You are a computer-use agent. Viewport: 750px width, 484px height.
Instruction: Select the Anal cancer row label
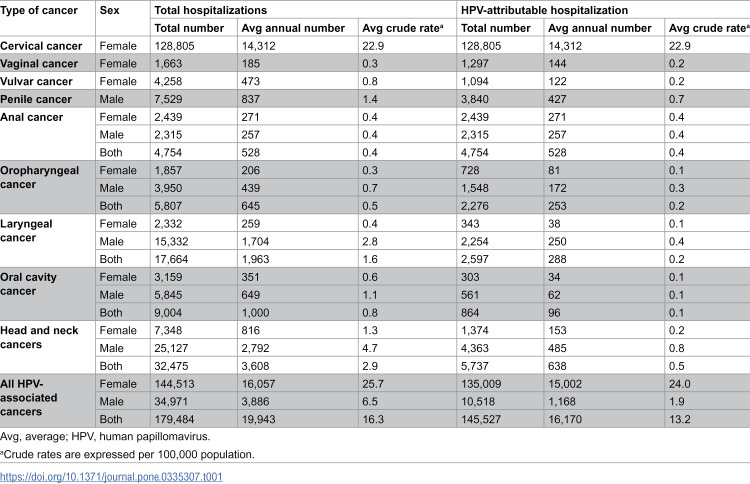32,117
